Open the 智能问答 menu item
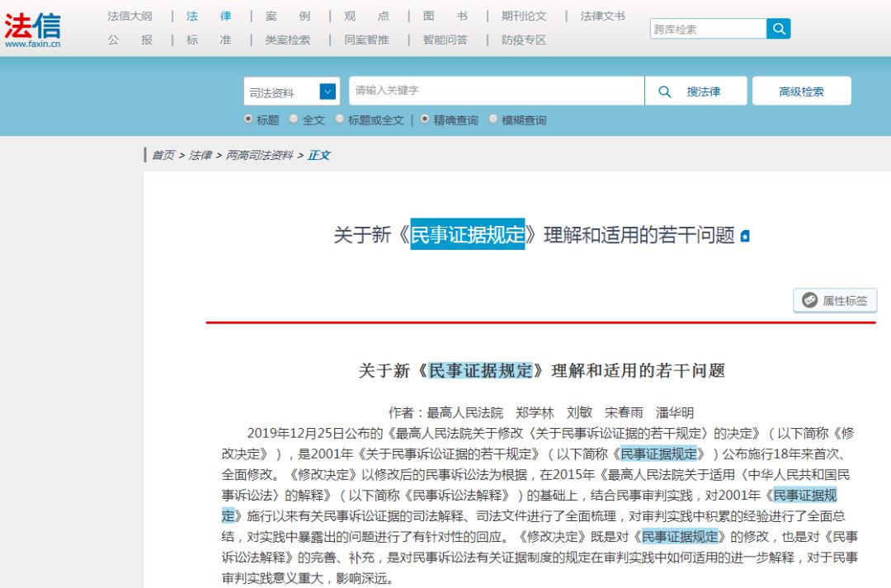891x588 pixels. coord(445,40)
